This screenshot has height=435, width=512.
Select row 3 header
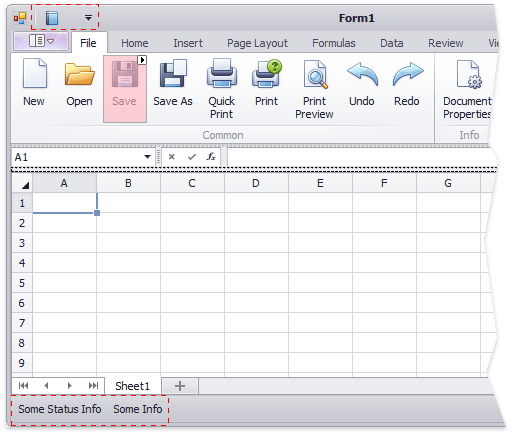click(x=22, y=243)
